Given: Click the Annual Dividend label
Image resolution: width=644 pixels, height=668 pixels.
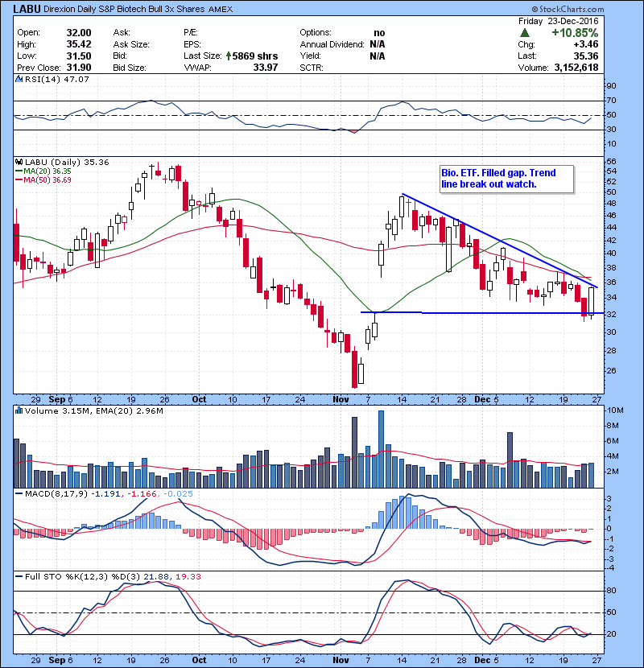Looking at the screenshot, I should 332,44.
